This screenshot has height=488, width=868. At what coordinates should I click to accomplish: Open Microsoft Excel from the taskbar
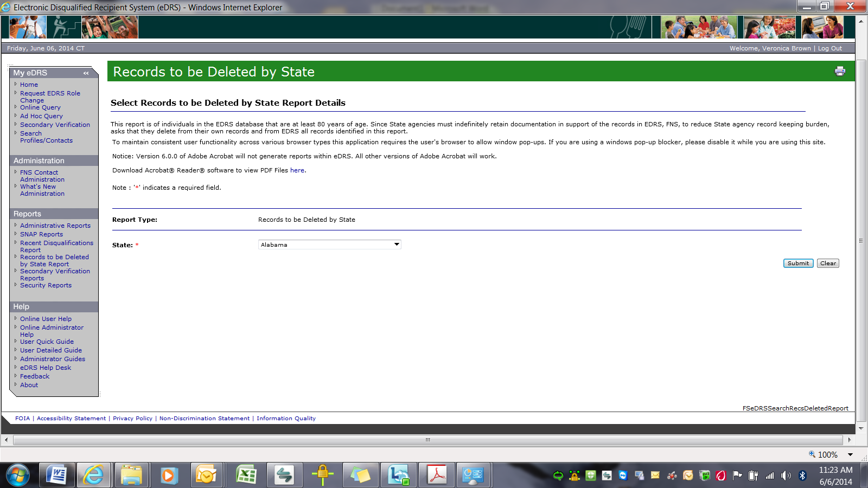tap(246, 476)
